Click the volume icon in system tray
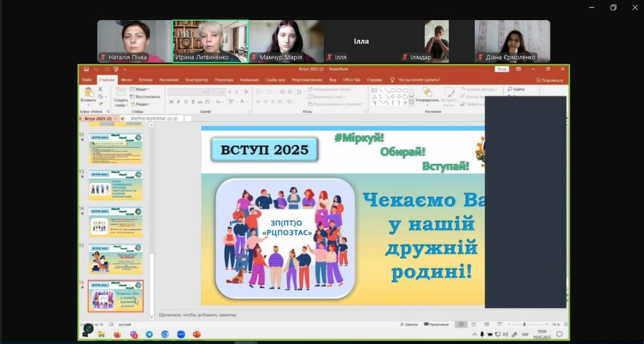 [x=505, y=334]
